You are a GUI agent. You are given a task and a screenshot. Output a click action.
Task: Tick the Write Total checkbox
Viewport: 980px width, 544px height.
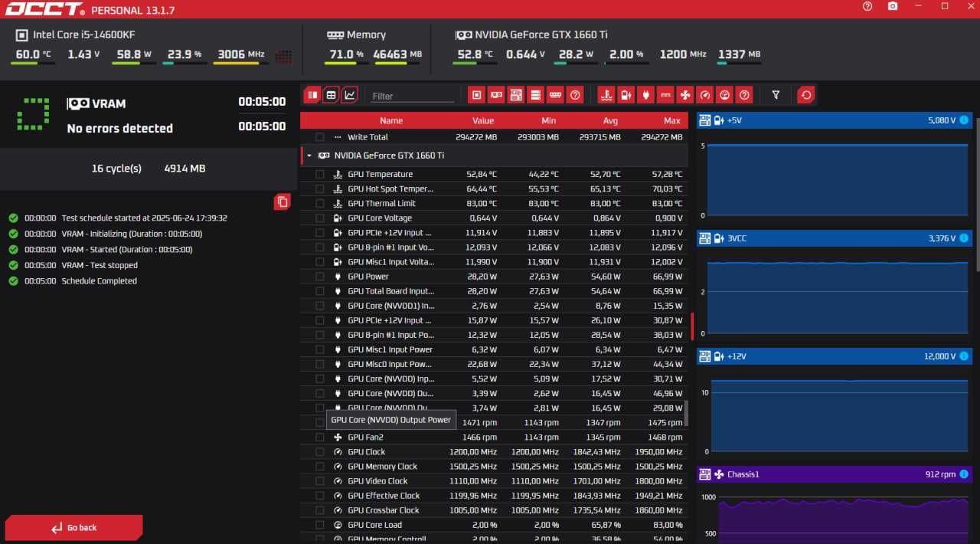coord(319,137)
